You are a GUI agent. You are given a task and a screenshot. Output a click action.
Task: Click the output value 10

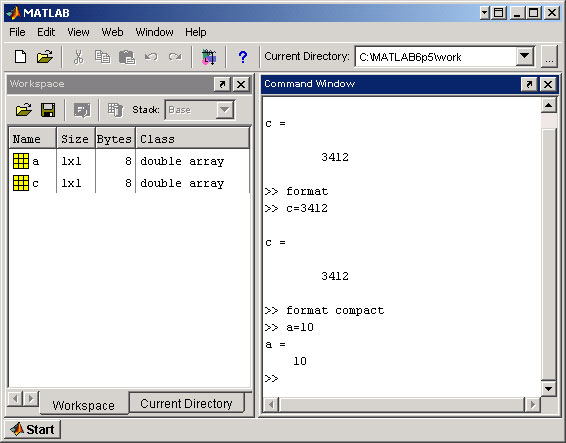(300, 361)
